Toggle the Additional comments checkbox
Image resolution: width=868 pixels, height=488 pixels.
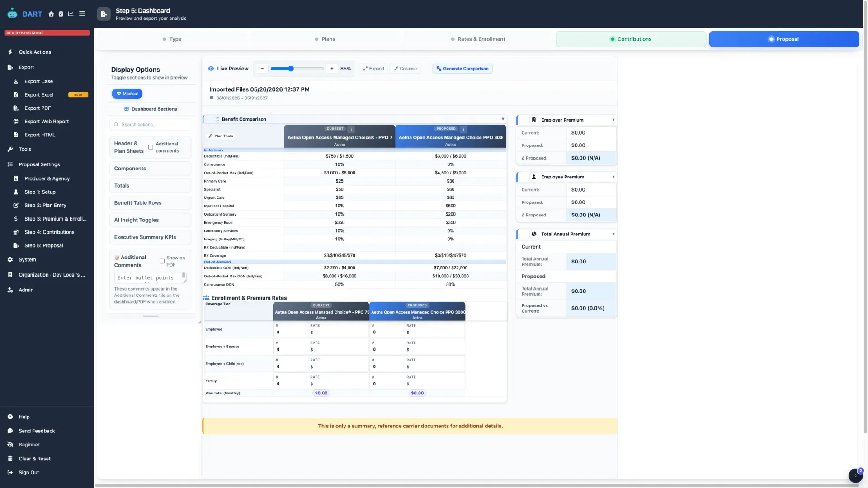pos(151,147)
